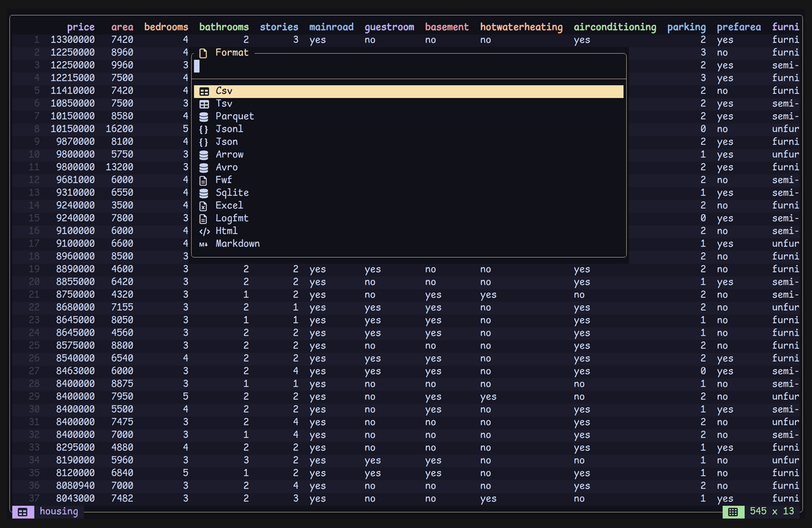The width and height of the screenshot is (812, 528).
Task: Select the stories column header
Action: (x=279, y=27)
